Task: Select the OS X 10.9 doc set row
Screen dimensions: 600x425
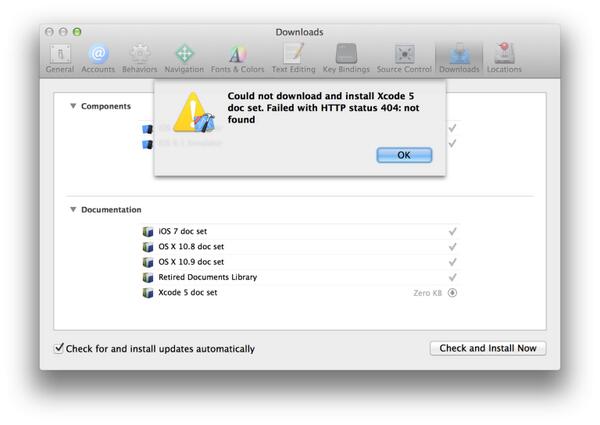Action: (300, 262)
